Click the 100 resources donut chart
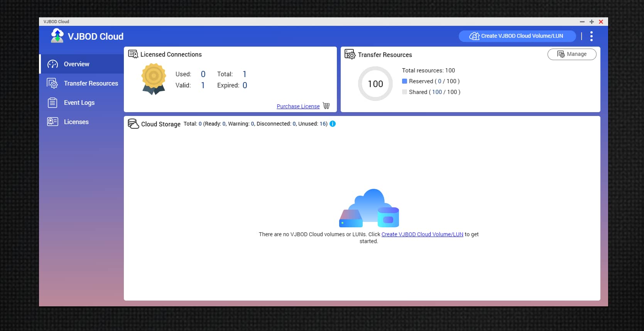The height and width of the screenshot is (331, 644). pos(375,84)
